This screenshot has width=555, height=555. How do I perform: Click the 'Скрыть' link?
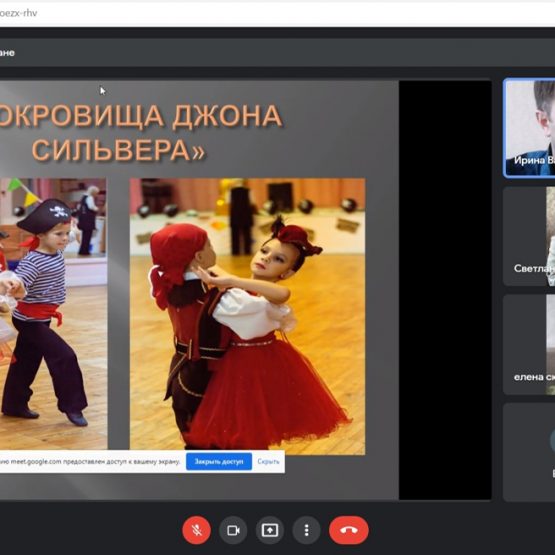[268, 462]
